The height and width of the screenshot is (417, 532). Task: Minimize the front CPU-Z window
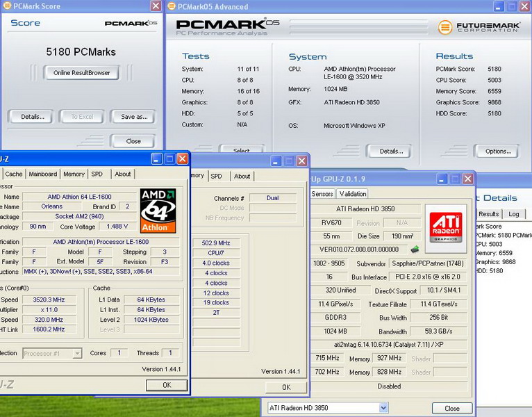point(156,159)
